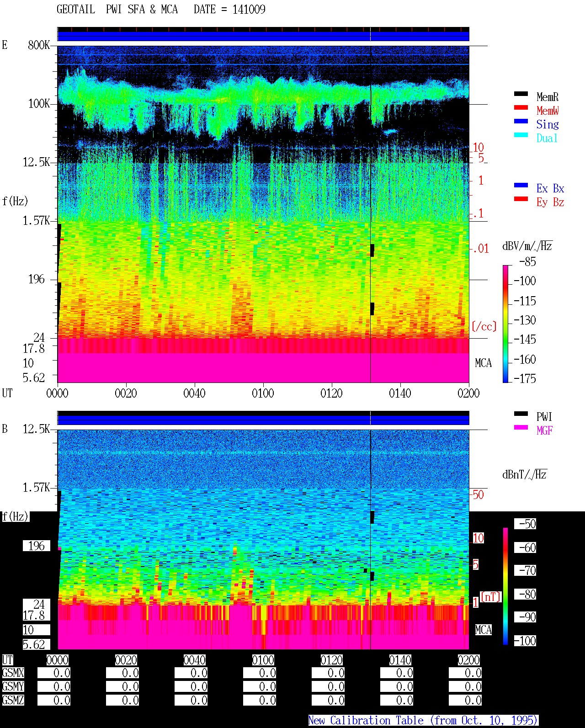The width and height of the screenshot is (585, 728).
Task: Click the 'GSMX' row label
Action: [x=13, y=673]
